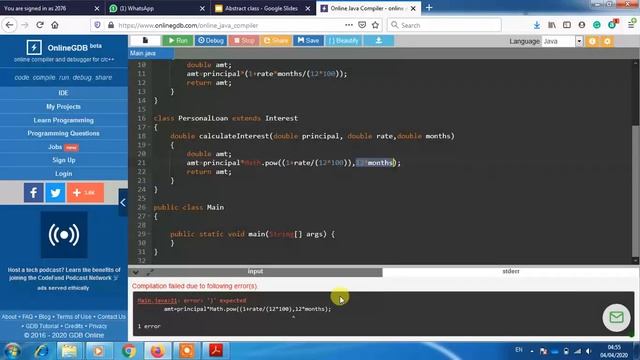This screenshot has height=360, width=640.
Task: Open Sign Up in the sidebar
Action: (x=63, y=160)
